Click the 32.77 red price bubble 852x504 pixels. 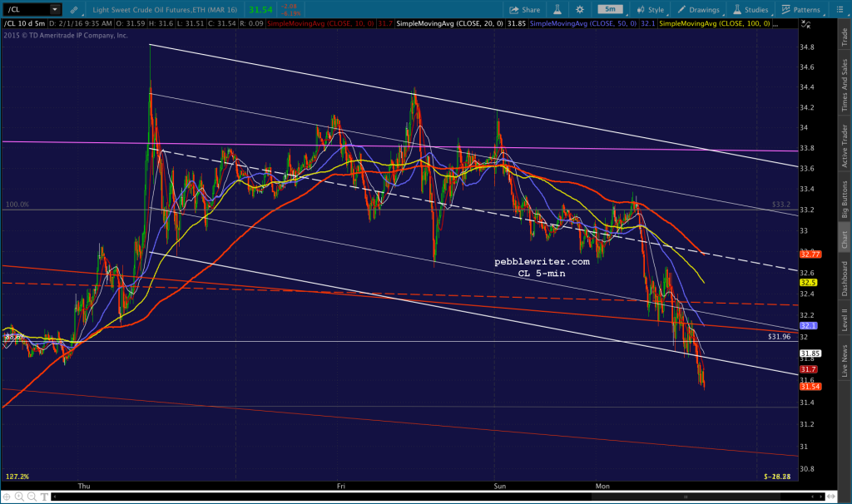(x=810, y=254)
